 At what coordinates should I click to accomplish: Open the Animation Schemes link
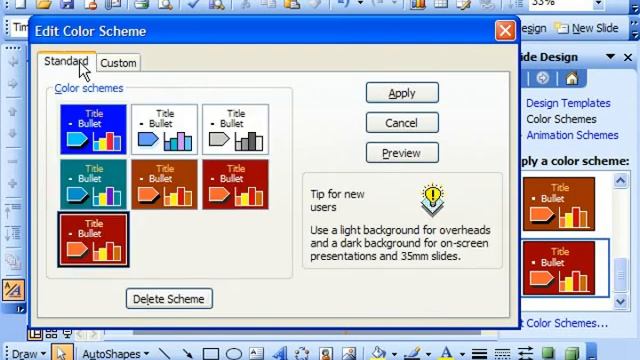click(x=572, y=135)
